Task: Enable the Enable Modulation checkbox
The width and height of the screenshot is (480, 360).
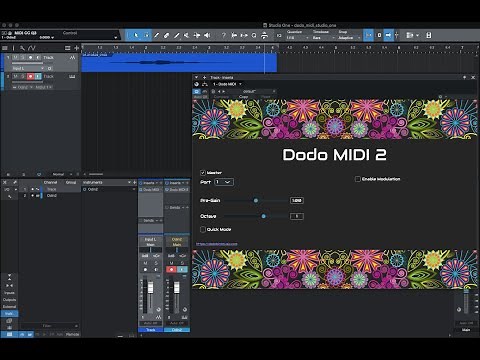Action: (357, 179)
